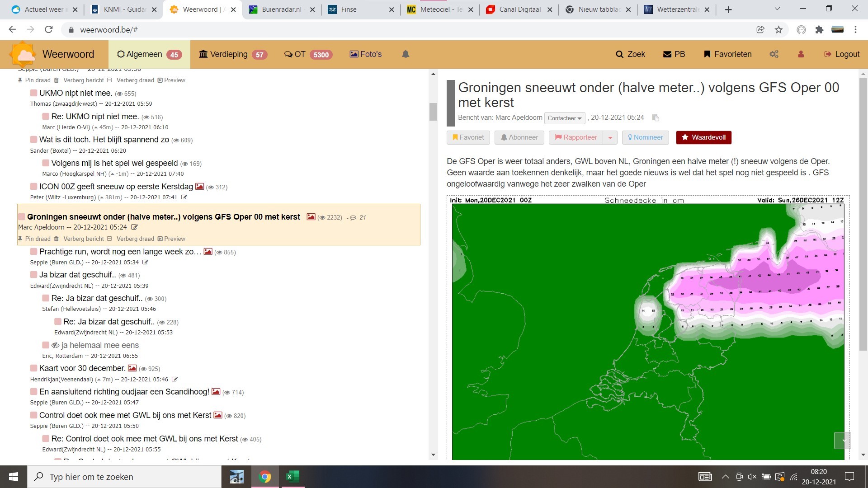Screen dimensions: 868x488
Task: Open Chrome extensions puzzle icon
Action: (819, 30)
